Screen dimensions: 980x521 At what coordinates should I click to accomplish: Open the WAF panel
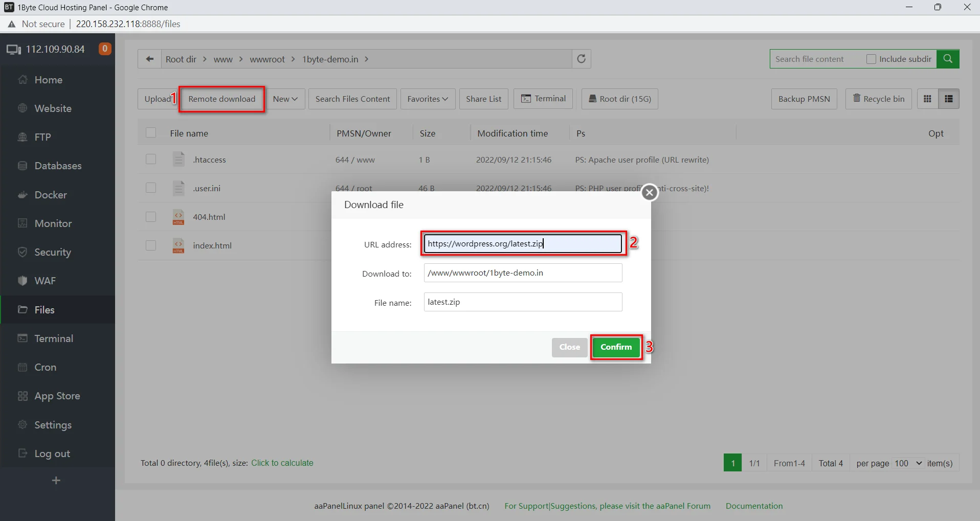click(x=44, y=281)
